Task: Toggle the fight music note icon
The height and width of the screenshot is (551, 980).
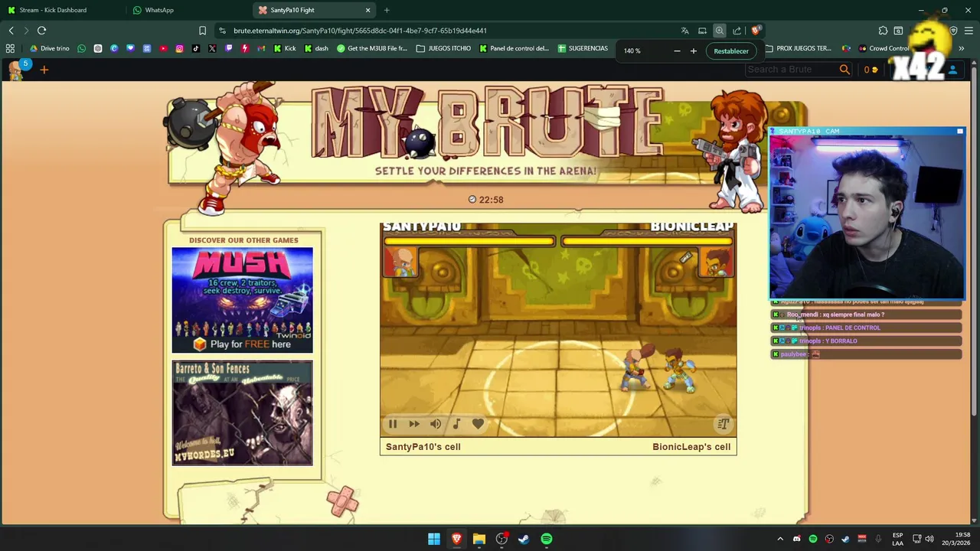Action: (456, 424)
